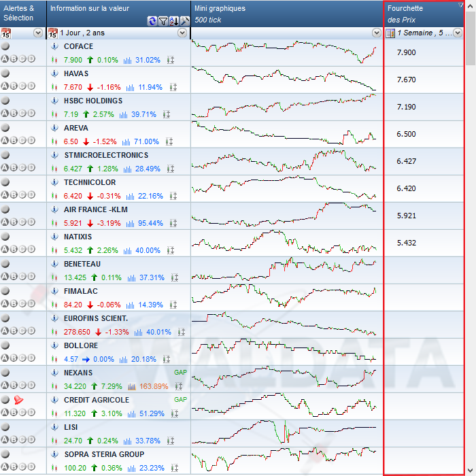Click the 278.650 price of EUROFINS SCIENT.
476x476 pixels.
(77, 332)
